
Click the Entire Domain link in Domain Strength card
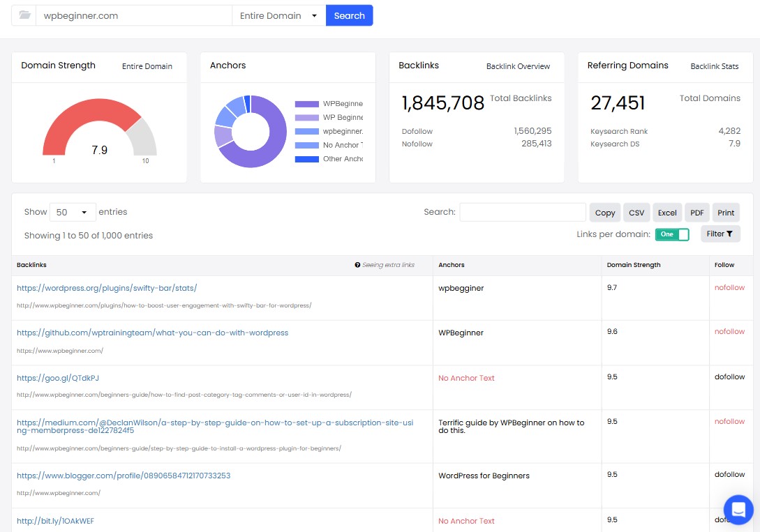click(x=147, y=66)
